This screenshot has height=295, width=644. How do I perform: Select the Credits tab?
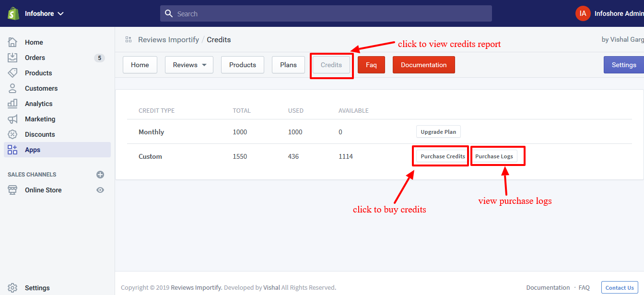(x=331, y=65)
